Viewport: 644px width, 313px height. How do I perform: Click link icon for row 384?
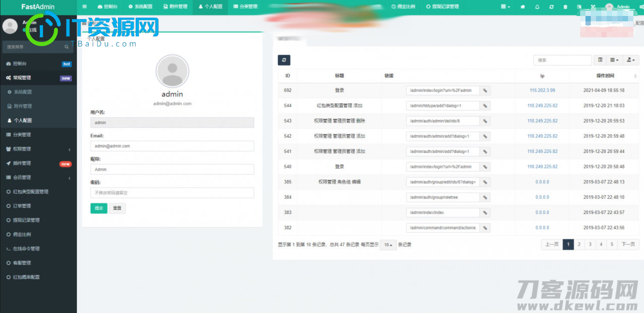[x=485, y=198]
